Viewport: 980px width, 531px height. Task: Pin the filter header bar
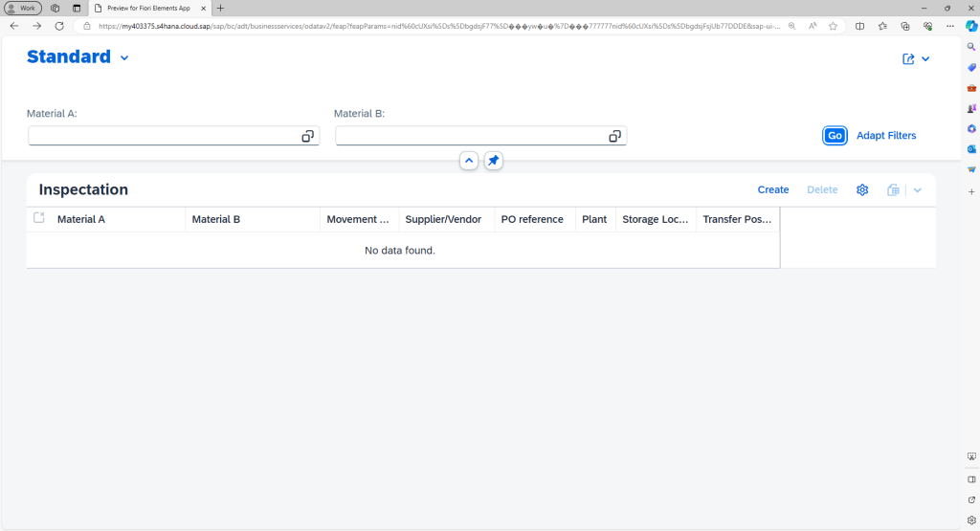click(493, 161)
